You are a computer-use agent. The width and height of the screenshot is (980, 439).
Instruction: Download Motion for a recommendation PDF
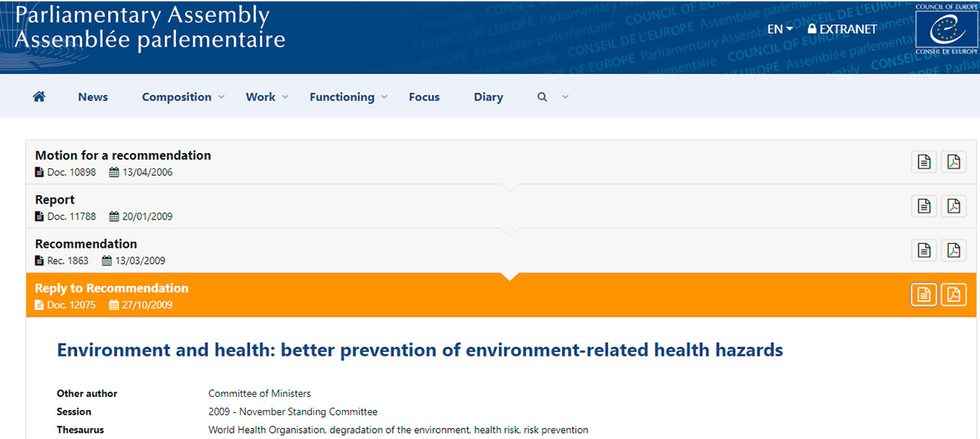point(953,162)
